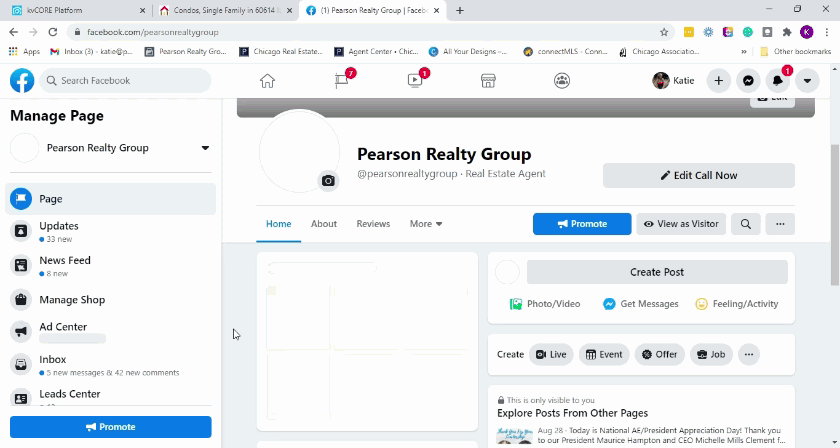Create a Live video

click(551, 354)
